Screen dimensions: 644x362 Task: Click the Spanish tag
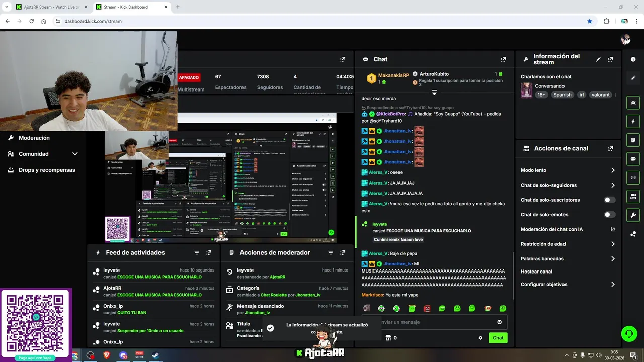coord(562,95)
